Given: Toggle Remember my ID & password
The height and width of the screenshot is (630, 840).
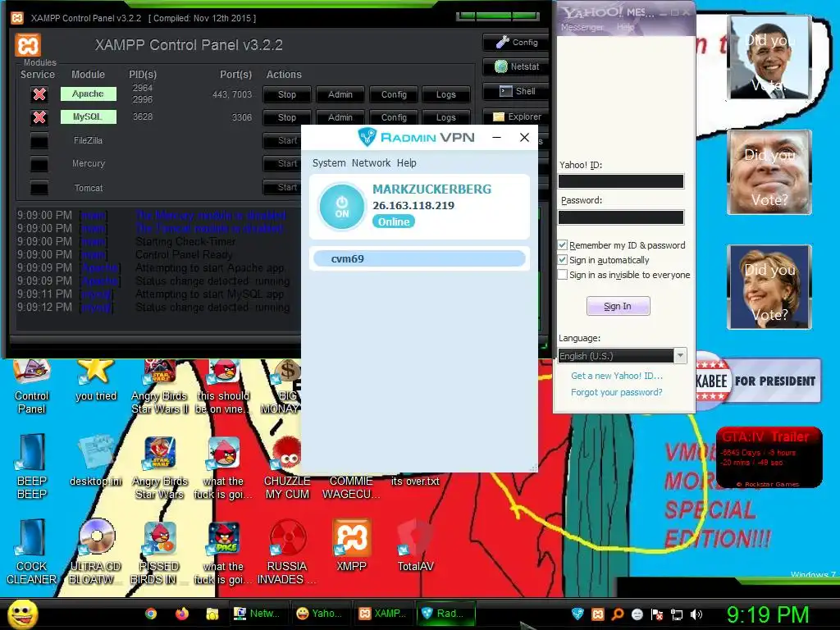Looking at the screenshot, I should coord(563,244).
